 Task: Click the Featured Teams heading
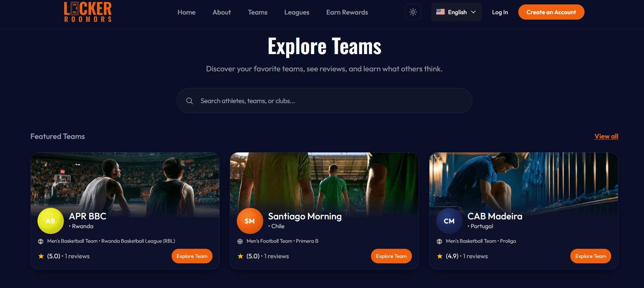click(x=58, y=136)
